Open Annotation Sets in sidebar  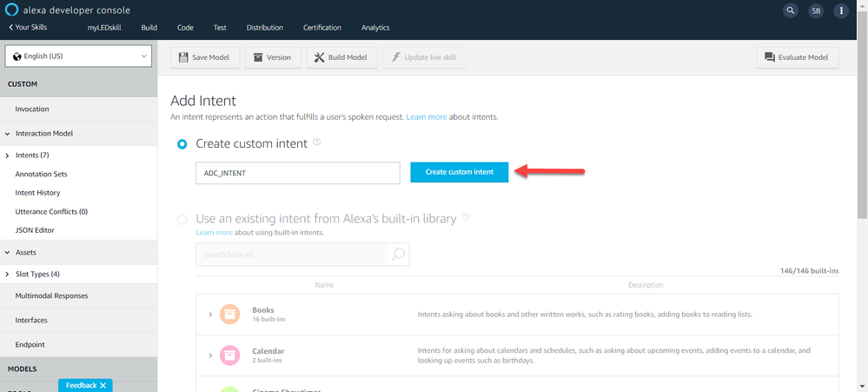coord(41,174)
